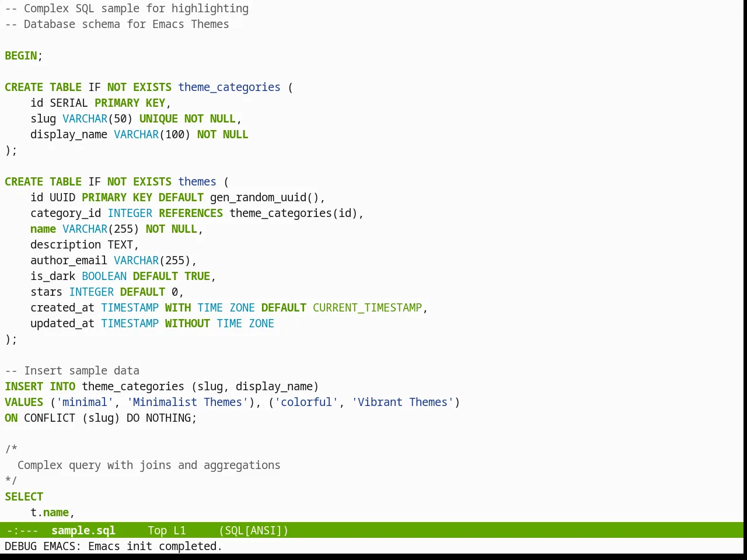Click SERIAL on the id column line

69,103
